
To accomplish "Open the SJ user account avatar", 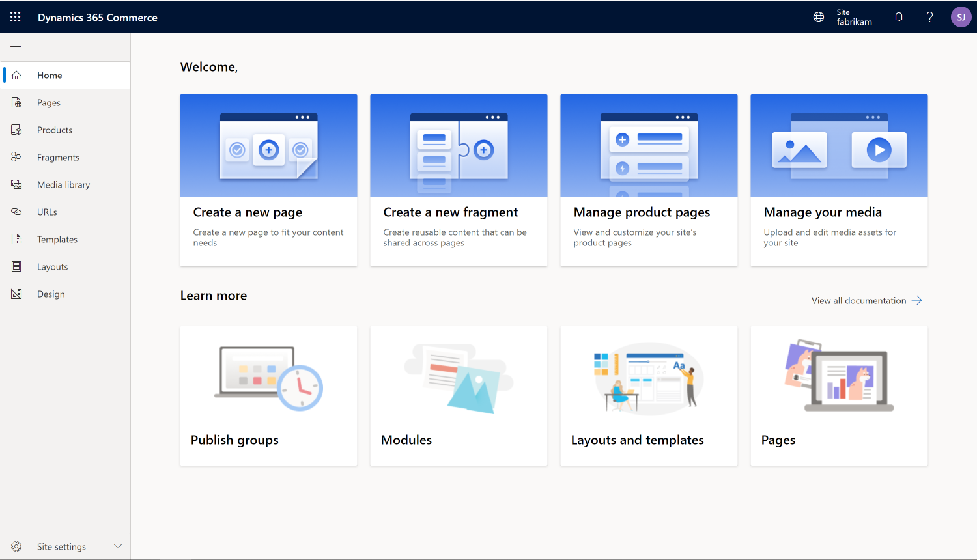I will point(961,16).
